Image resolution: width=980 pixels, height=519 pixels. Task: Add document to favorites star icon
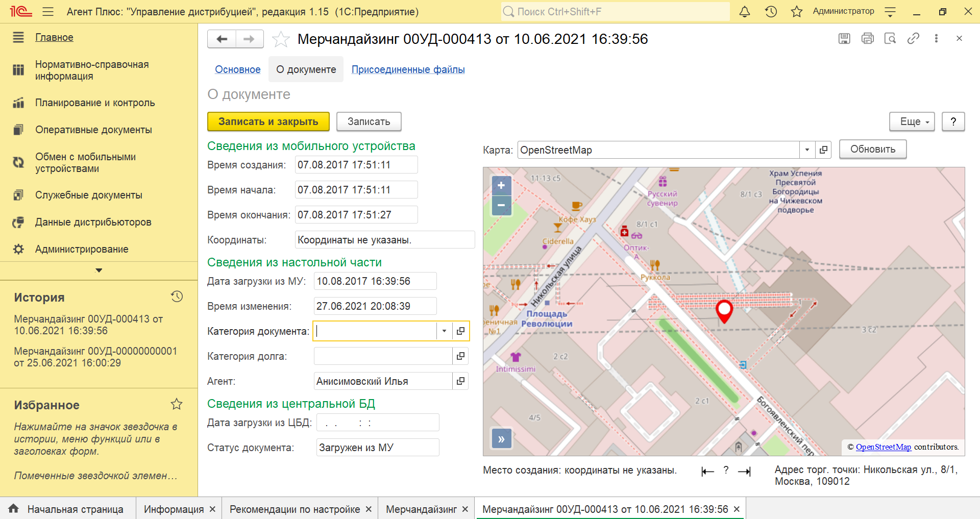[x=281, y=39]
